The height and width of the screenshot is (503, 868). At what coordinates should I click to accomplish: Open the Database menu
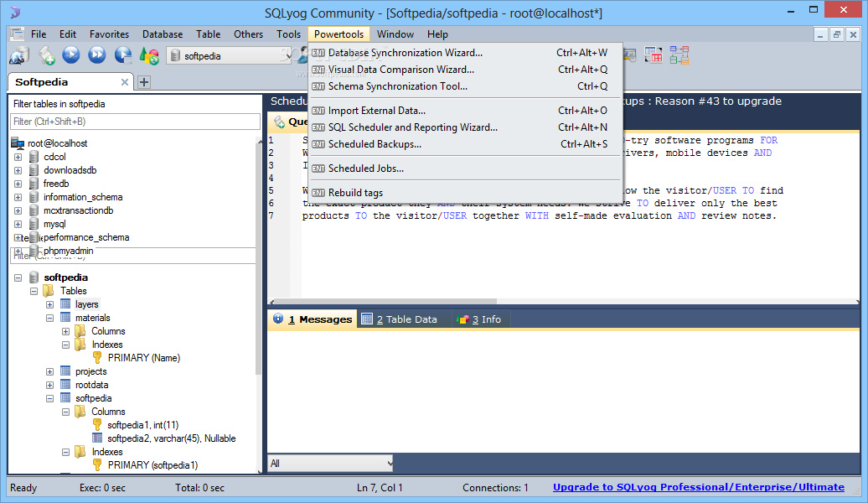[x=163, y=34]
